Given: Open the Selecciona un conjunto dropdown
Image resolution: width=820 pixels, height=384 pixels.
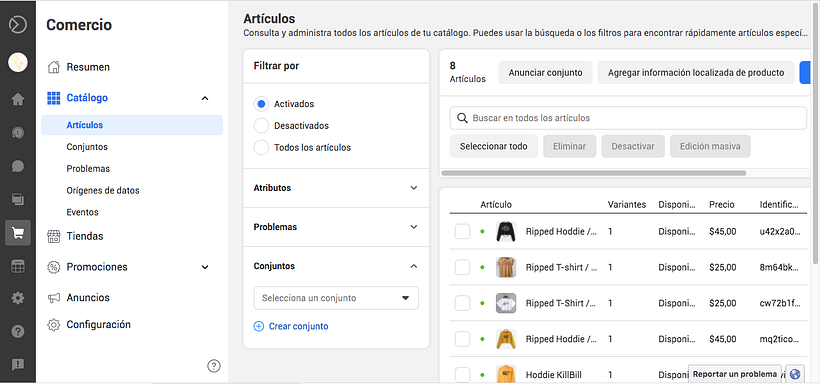Looking at the screenshot, I should (336, 298).
